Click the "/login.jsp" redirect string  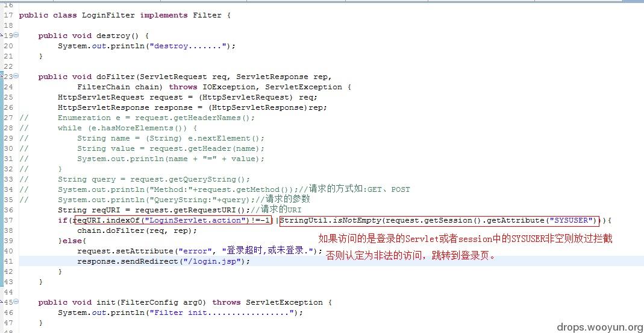(x=210, y=261)
